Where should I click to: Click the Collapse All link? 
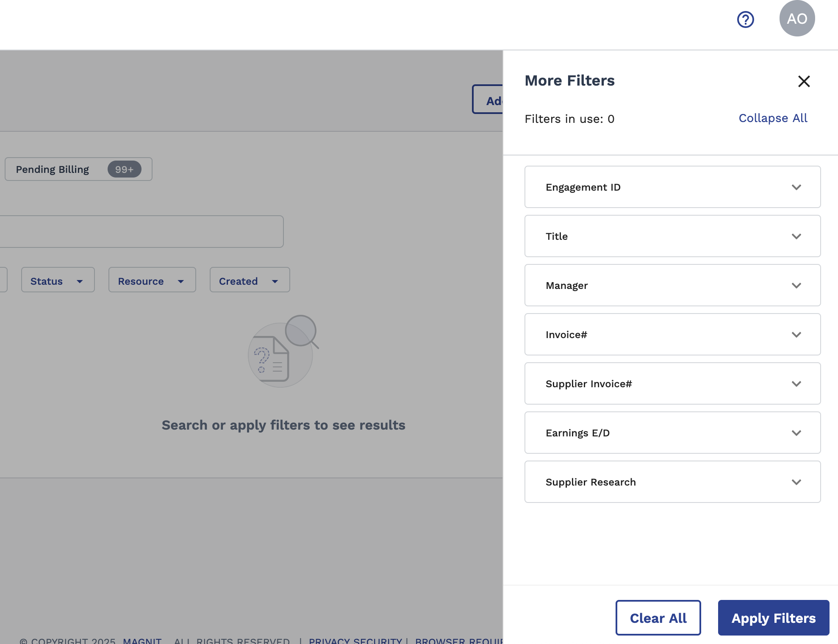point(773,118)
